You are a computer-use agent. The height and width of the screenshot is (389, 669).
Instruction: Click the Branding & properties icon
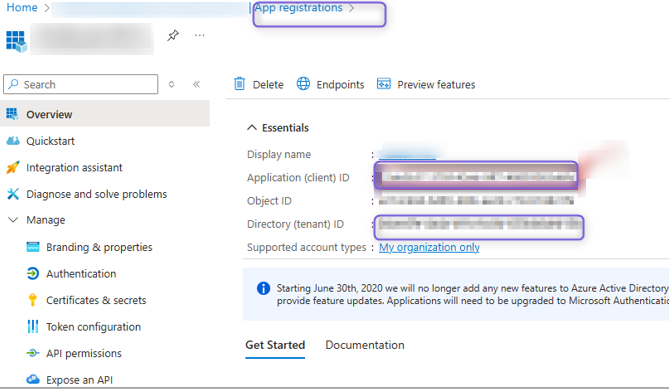click(33, 247)
